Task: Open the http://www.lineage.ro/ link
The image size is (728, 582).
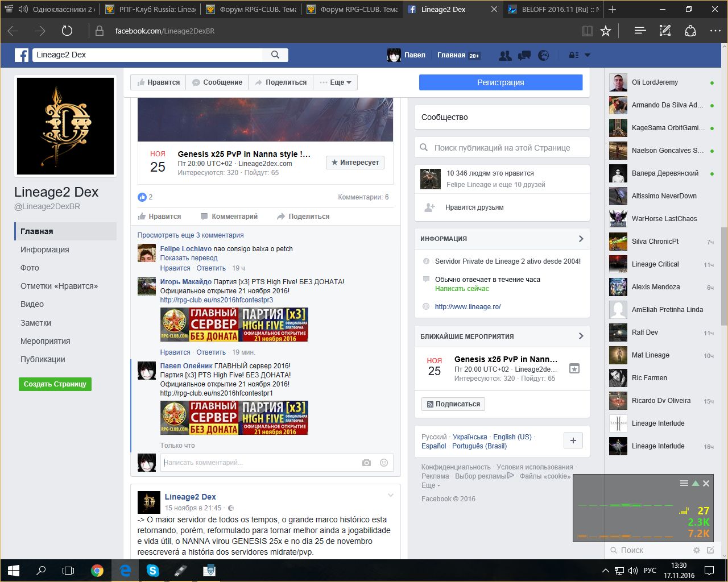Action: click(468, 307)
